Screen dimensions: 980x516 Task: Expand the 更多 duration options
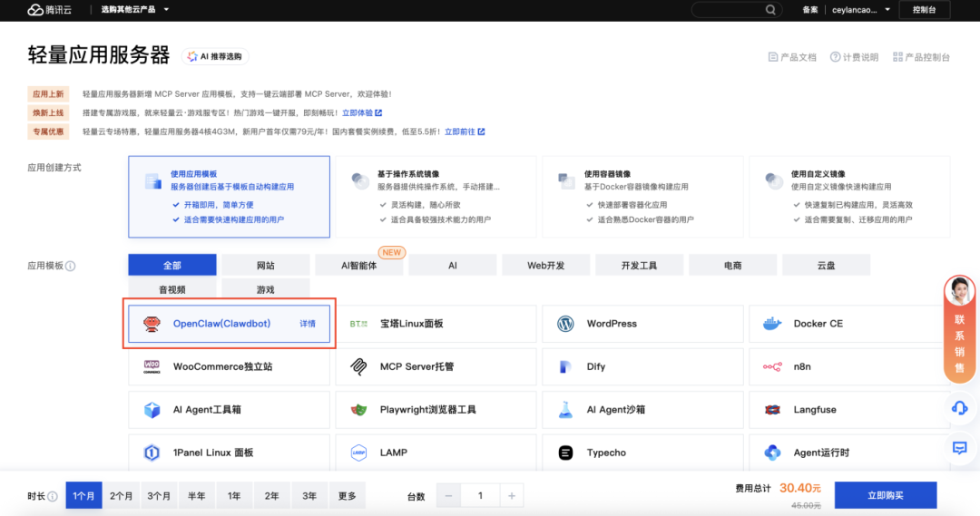coord(347,495)
